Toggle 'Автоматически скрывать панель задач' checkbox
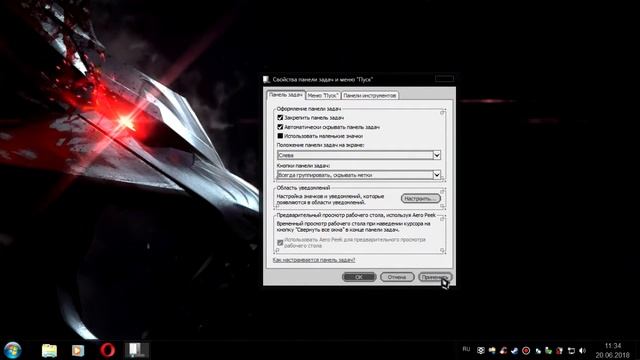The image size is (640, 360). 280,127
